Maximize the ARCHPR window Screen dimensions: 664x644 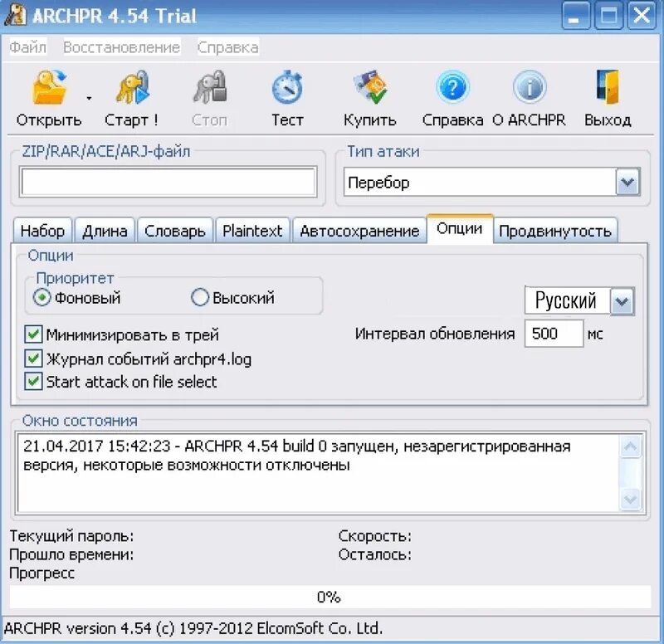click(608, 16)
